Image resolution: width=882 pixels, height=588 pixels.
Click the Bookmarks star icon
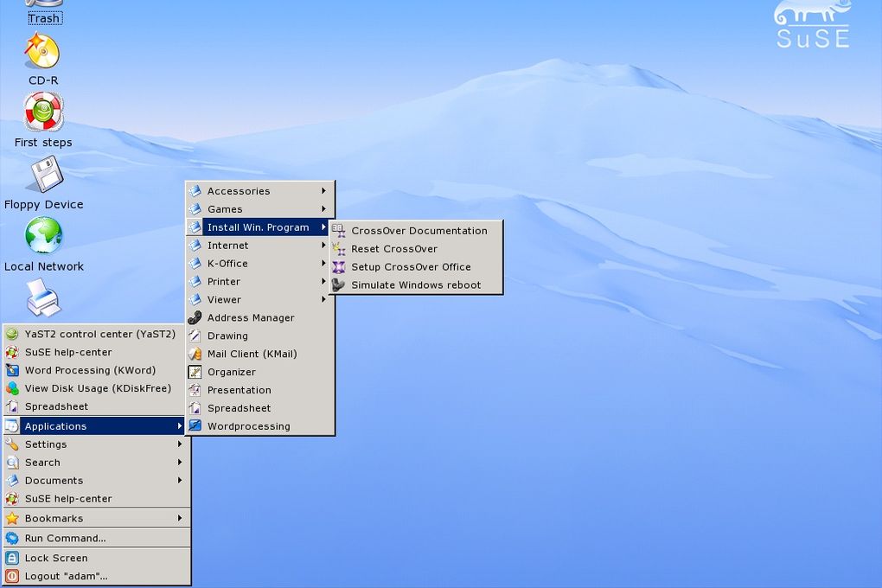(12, 518)
